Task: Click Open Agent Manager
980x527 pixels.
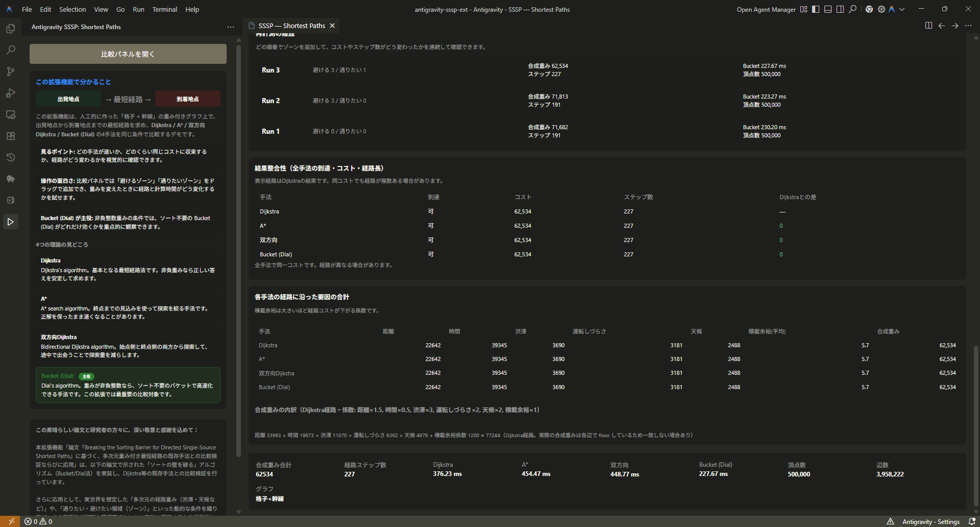Action: [766, 9]
